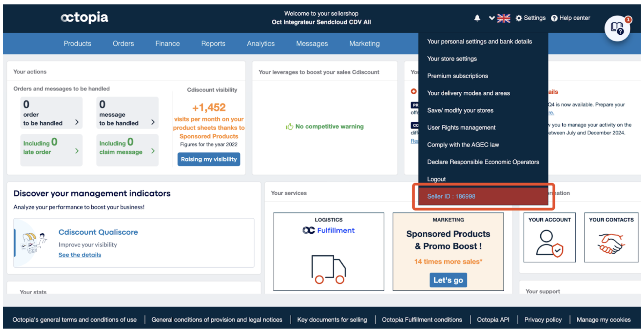
Task: Open the Messages menu
Action: click(x=312, y=43)
